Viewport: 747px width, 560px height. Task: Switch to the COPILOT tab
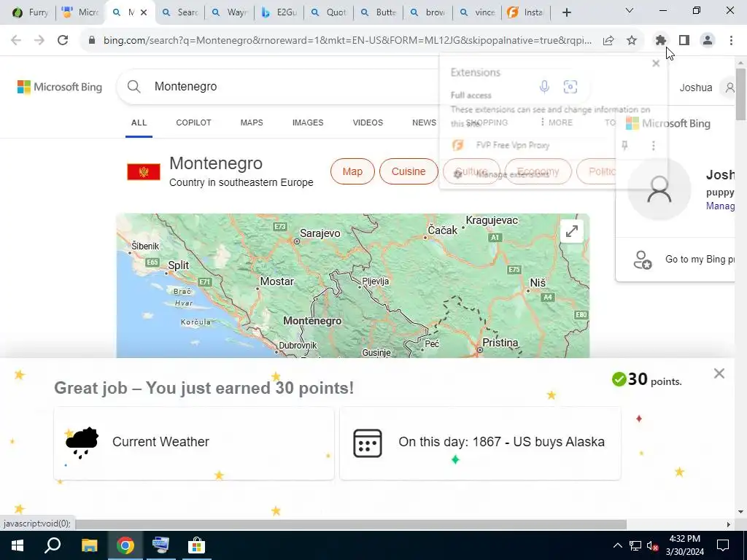click(193, 122)
